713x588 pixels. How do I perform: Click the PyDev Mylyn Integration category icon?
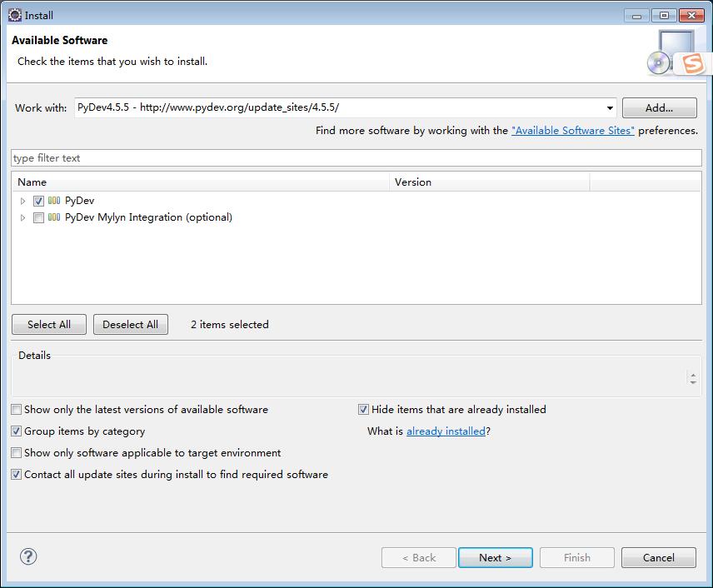(54, 217)
